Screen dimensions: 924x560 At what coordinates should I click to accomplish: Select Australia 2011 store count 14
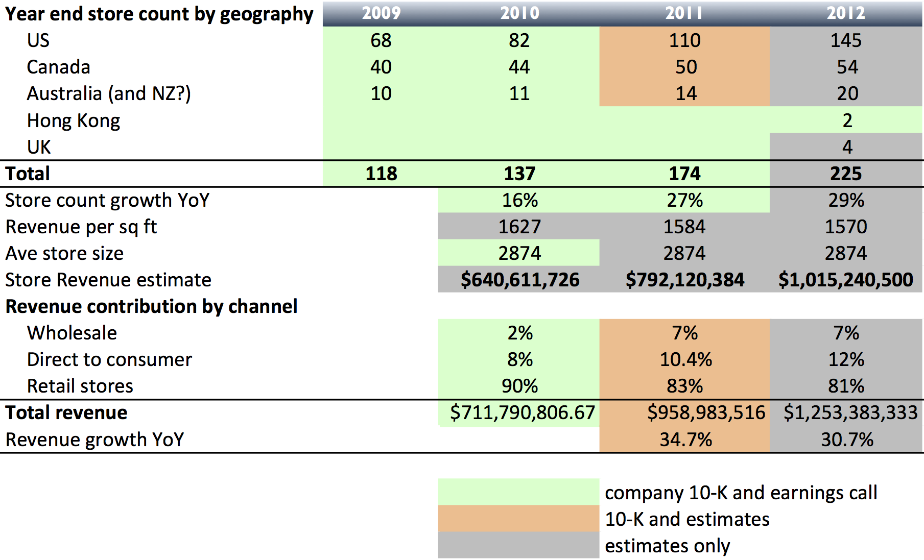(x=686, y=93)
